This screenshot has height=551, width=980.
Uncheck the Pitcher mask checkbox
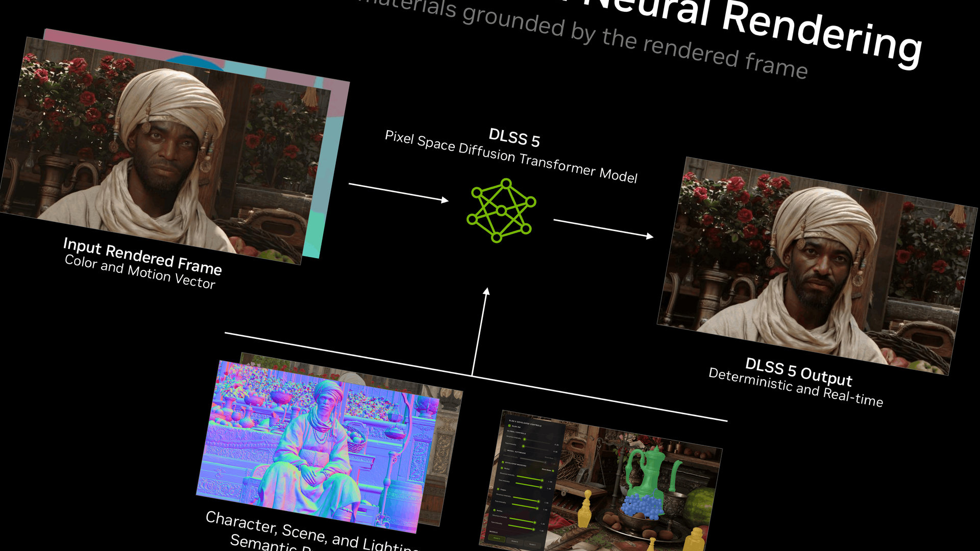[x=502, y=468]
